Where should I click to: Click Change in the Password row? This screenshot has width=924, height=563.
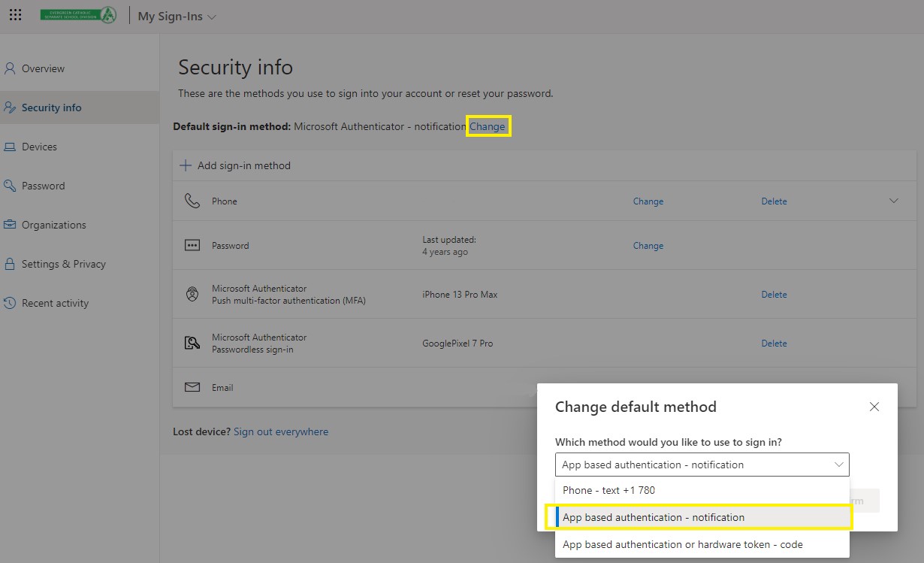coord(648,246)
